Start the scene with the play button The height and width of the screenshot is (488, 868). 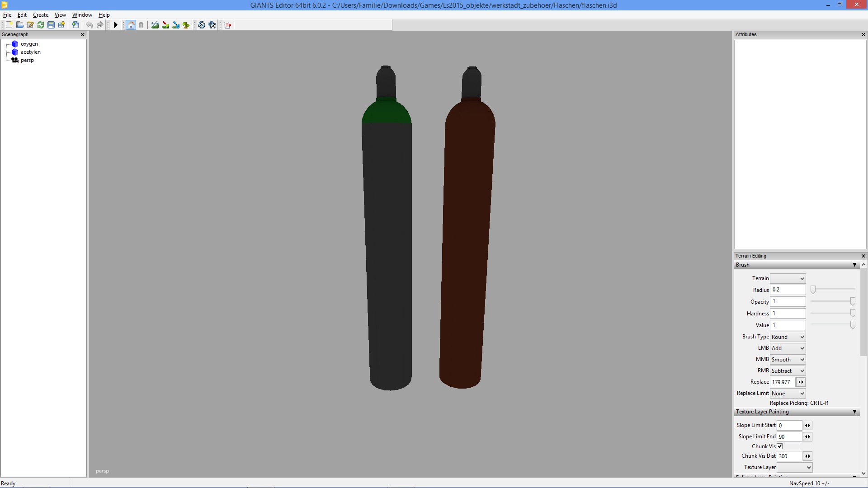coord(116,25)
